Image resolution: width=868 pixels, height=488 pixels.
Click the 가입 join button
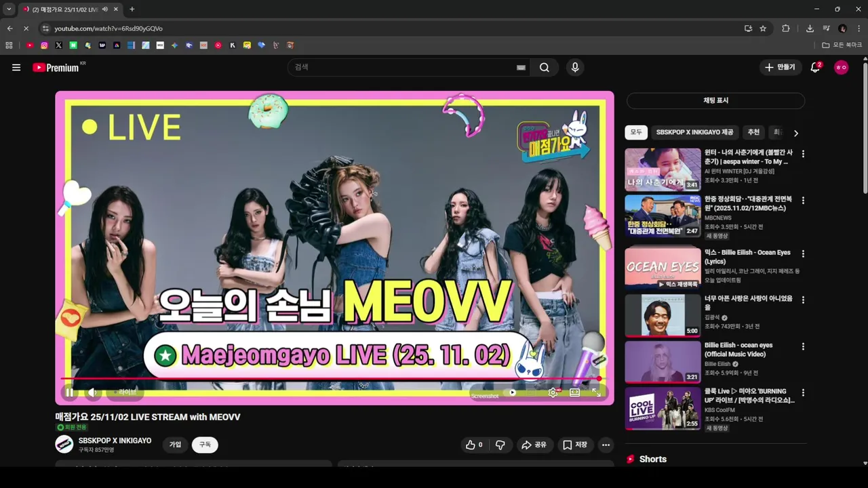(x=176, y=445)
